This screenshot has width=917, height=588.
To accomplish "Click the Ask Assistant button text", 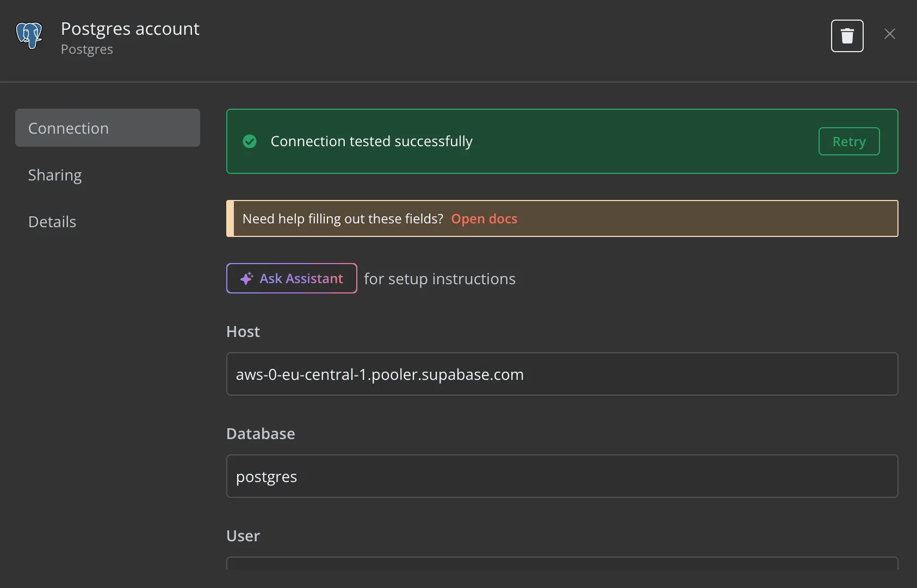I will tap(301, 278).
